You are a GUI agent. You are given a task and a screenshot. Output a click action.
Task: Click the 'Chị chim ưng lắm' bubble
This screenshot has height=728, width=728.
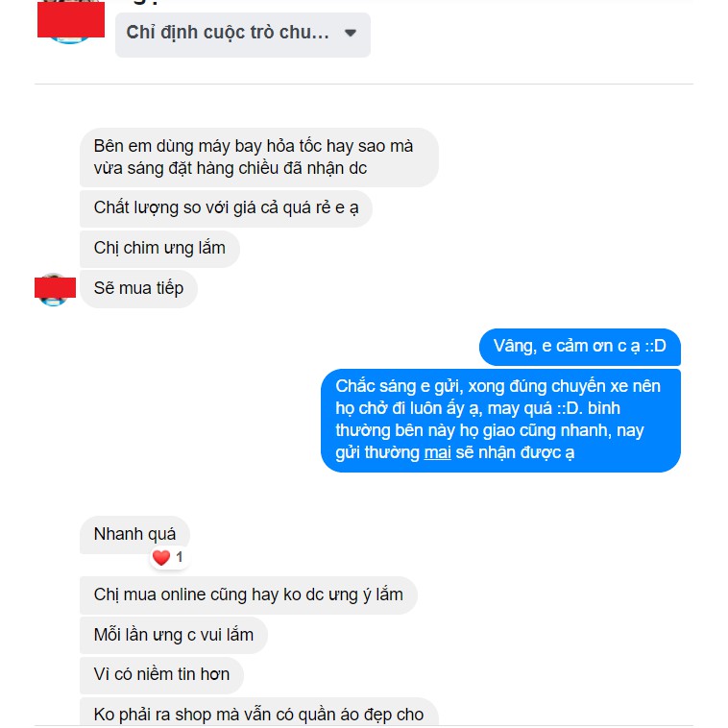point(159,249)
